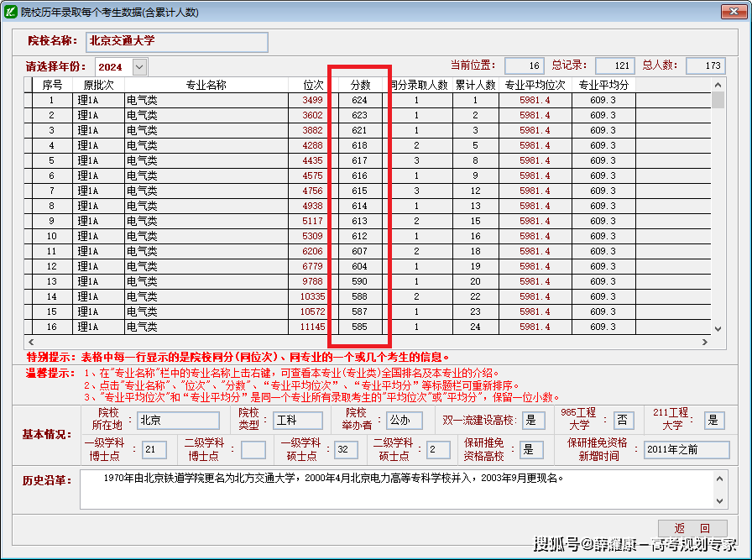Click the empty 二级学科博士点 field
This screenshot has height=560, width=752.
click(x=253, y=450)
